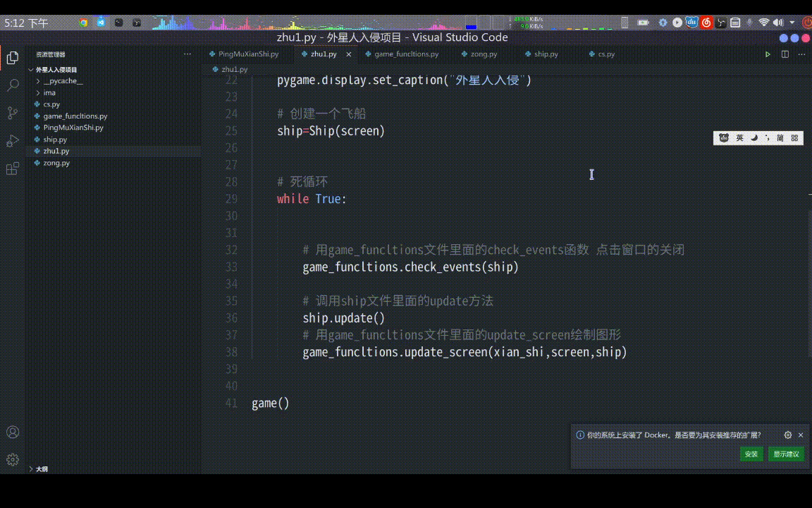Open the Extensions view
The width and height of the screenshot is (812, 508).
(x=13, y=169)
